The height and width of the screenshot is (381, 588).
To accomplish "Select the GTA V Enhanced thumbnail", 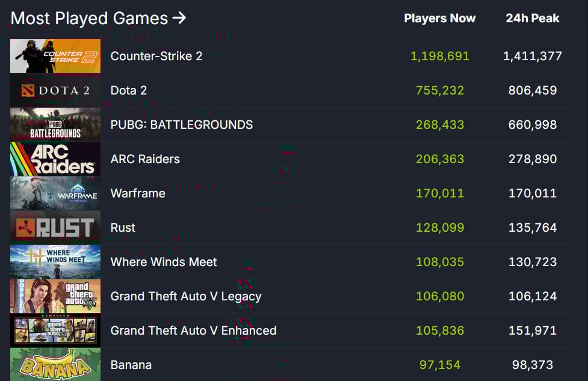I will (x=55, y=330).
